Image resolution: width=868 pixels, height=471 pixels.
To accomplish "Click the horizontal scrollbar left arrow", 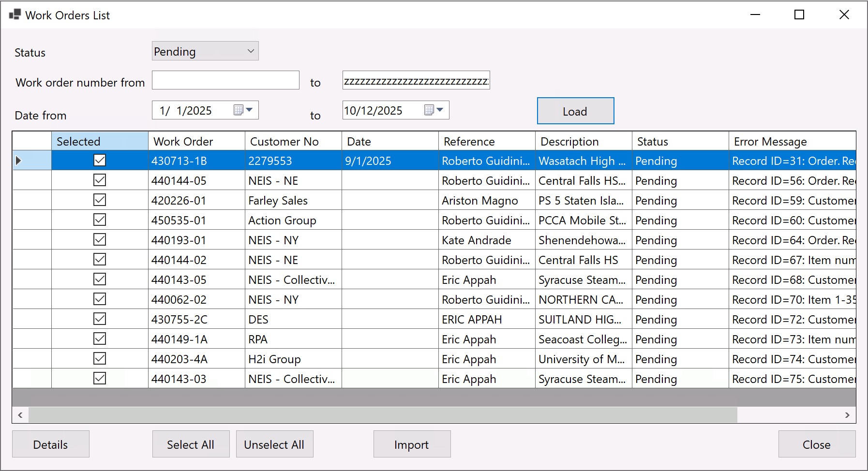I will point(20,415).
